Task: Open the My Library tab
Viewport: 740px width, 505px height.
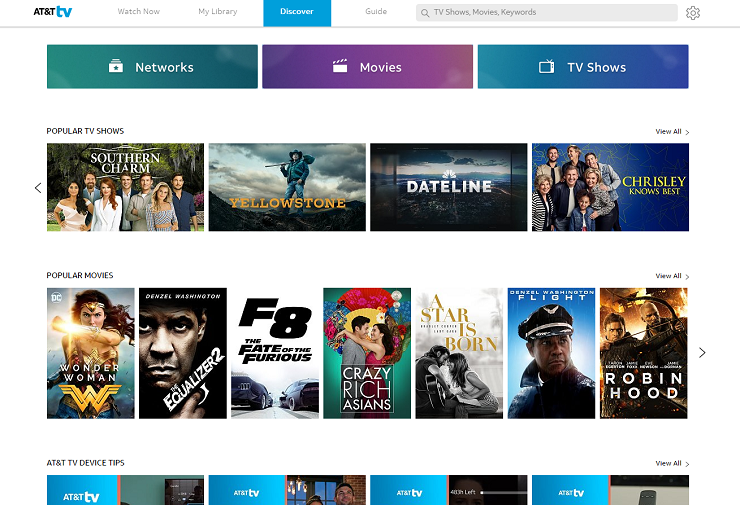Action: tap(218, 11)
